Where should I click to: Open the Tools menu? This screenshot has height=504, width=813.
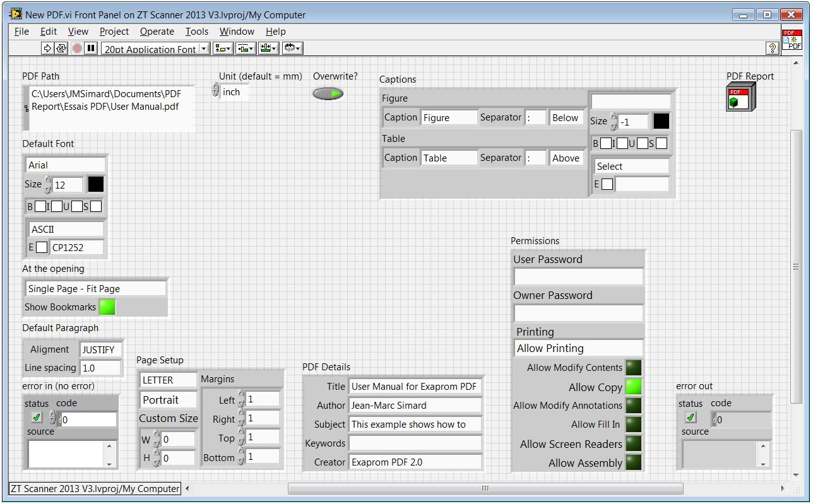[x=196, y=32]
